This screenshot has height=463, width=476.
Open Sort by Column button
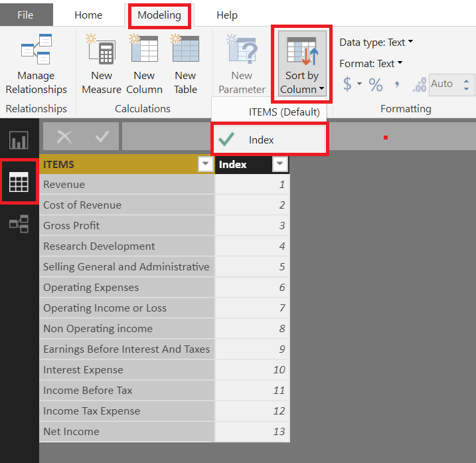(x=302, y=64)
